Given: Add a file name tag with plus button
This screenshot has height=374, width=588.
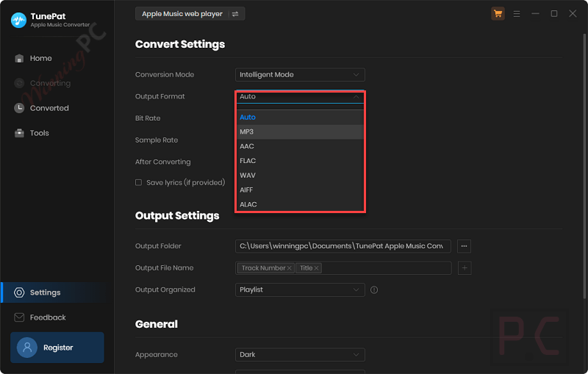Looking at the screenshot, I should pyautogui.click(x=465, y=268).
